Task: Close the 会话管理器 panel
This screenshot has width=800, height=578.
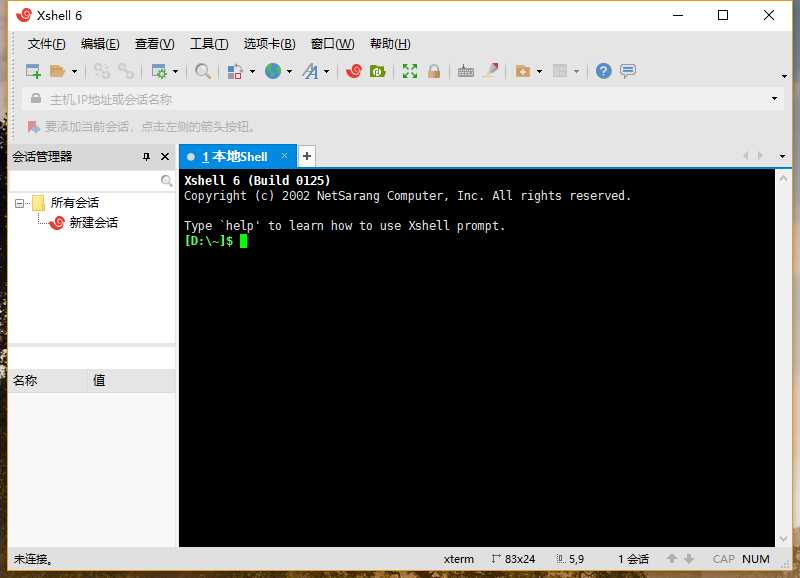Action: pos(165,157)
